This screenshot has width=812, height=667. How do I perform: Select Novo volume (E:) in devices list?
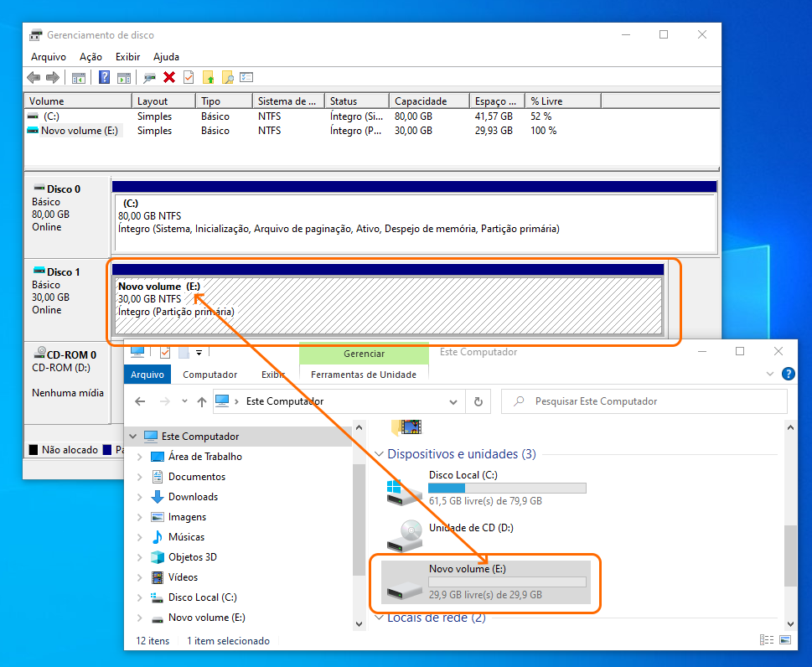pos(486,582)
